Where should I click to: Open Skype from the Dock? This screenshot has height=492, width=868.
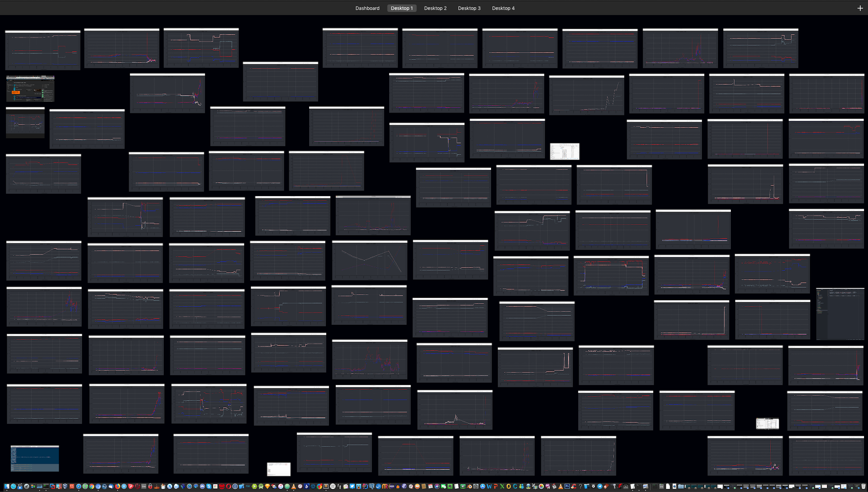[209, 486]
